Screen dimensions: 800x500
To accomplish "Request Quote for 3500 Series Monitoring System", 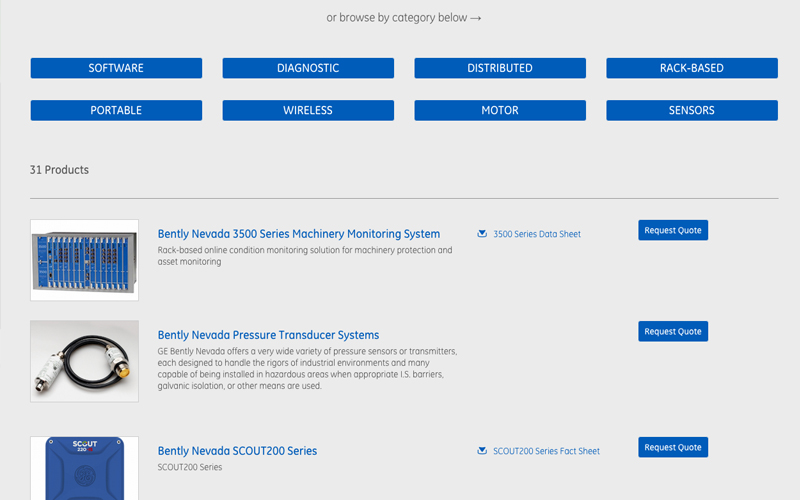I will tap(673, 230).
